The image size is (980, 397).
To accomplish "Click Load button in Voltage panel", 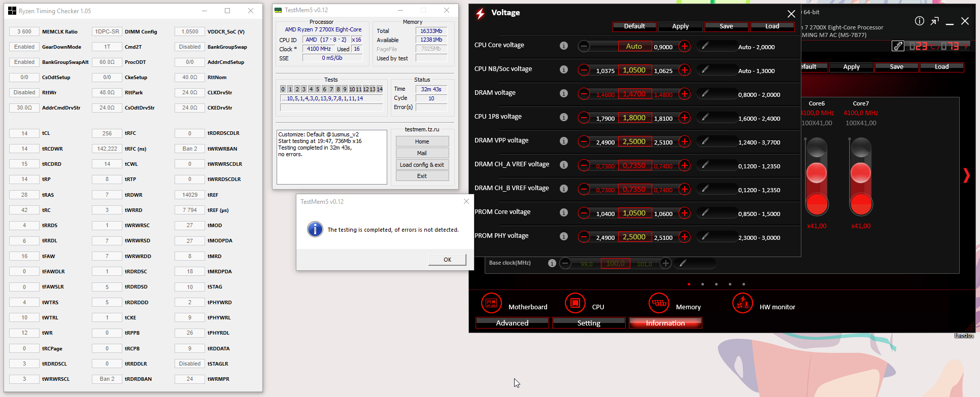I will pyautogui.click(x=772, y=26).
